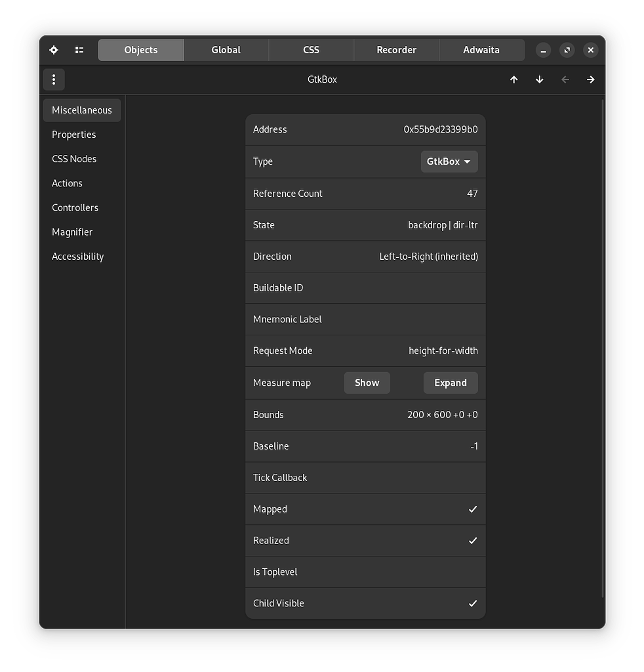Click the object list icon beside the picker
Viewport: 644px width, 672px height.
click(x=79, y=50)
